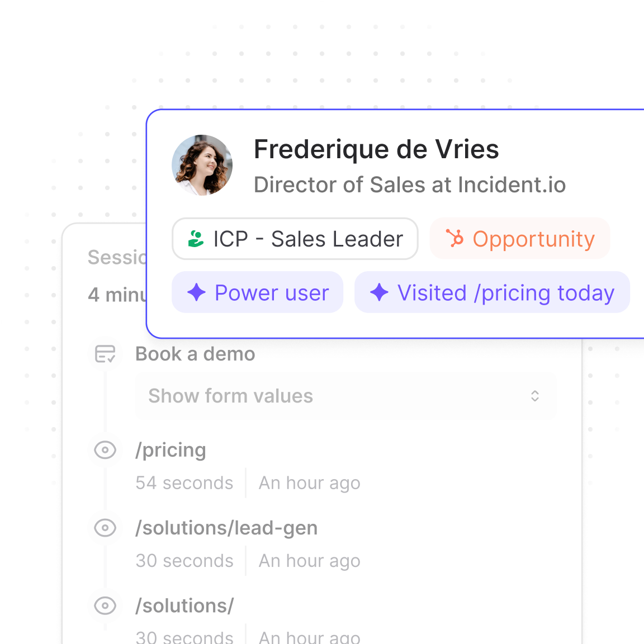Click the Visited /pricing today label
The image size is (644, 644).
pos(505,293)
